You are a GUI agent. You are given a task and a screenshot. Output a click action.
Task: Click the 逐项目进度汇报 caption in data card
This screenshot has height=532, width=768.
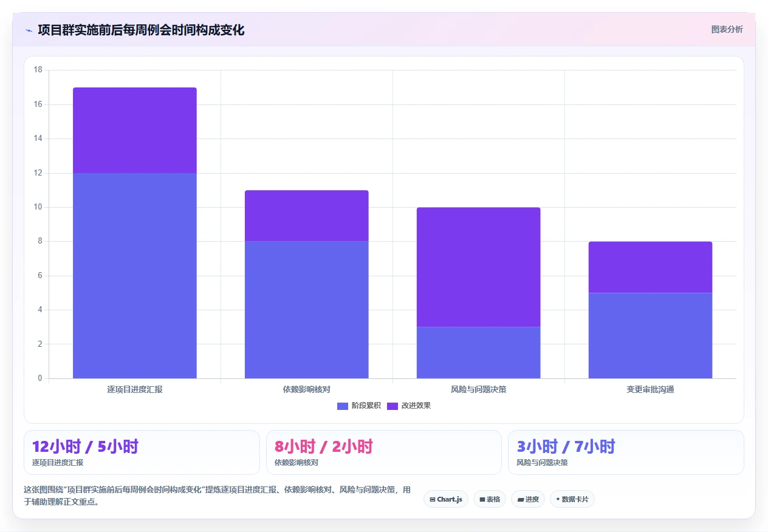pyautogui.click(x=58, y=463)
